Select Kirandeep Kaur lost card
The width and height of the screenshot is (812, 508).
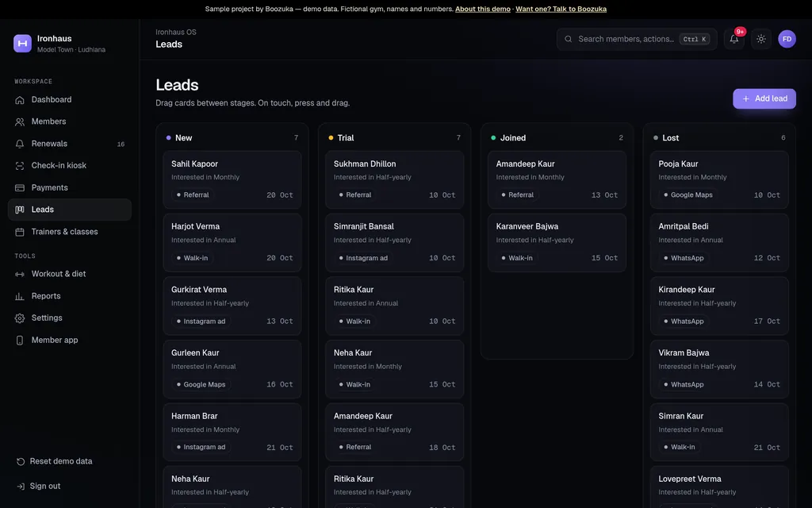[x=719, y=306]
